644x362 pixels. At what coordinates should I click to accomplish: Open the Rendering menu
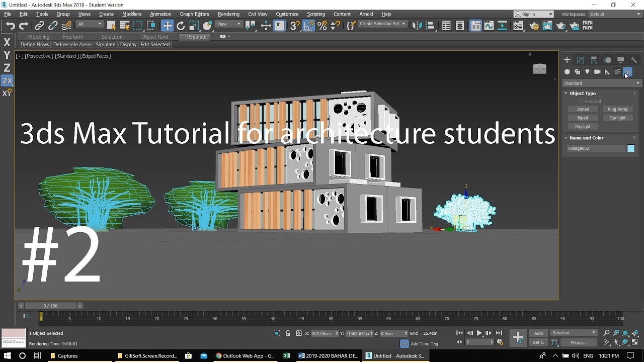pos(228,14)
